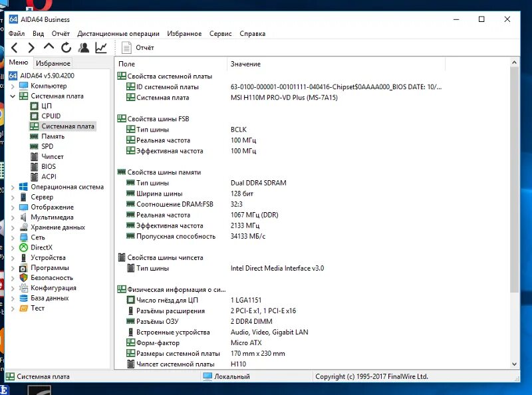Viewport: 532px width, 395px height.
Task: Click the Мультимедиа speaker icon
Action: click(x=23, y=217)
